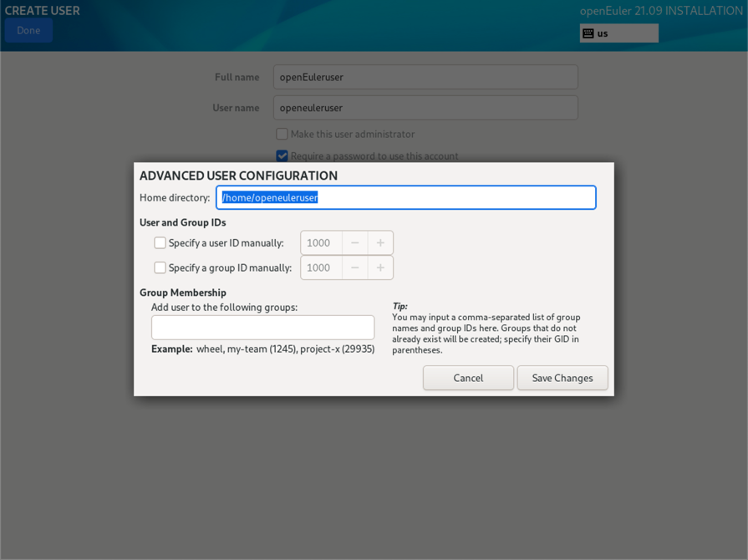
Task: Select the group ID number field
Action: (x=321, y=268)
